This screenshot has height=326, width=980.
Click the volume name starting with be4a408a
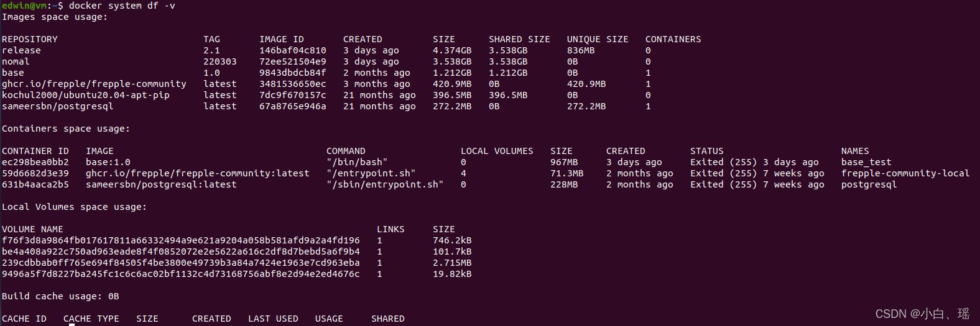[181, 251]
